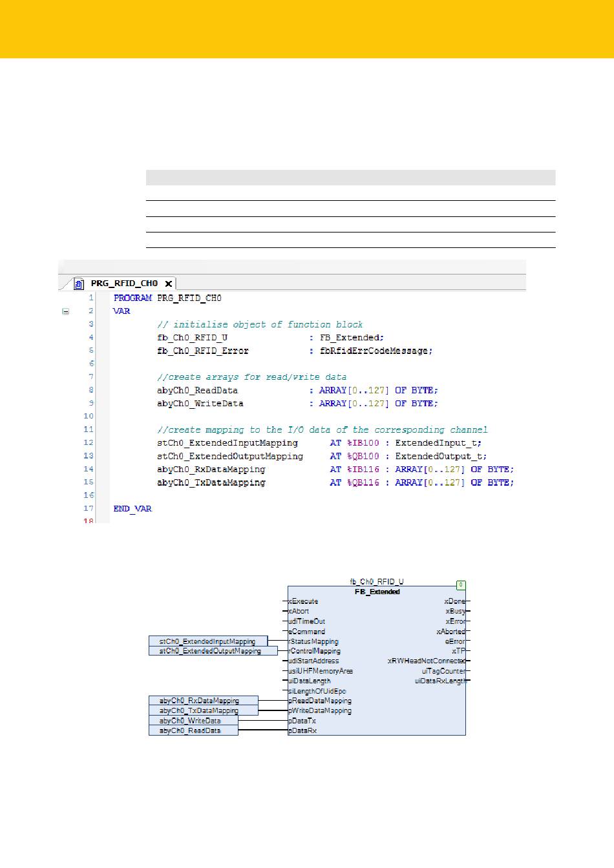The image size is (614, 868).
Task: Click the 'fbRfidErrCodeMessage;' type name
Action: pos(376,351)
